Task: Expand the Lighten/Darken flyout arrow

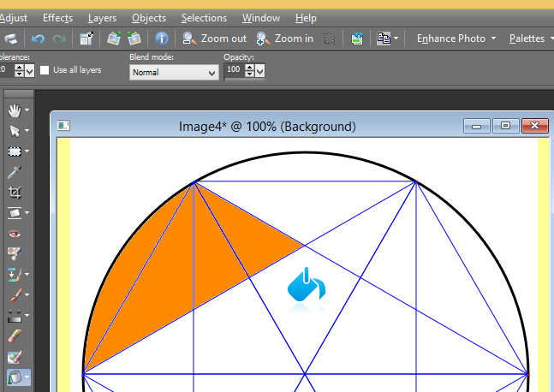Action: tap(27, 315)
